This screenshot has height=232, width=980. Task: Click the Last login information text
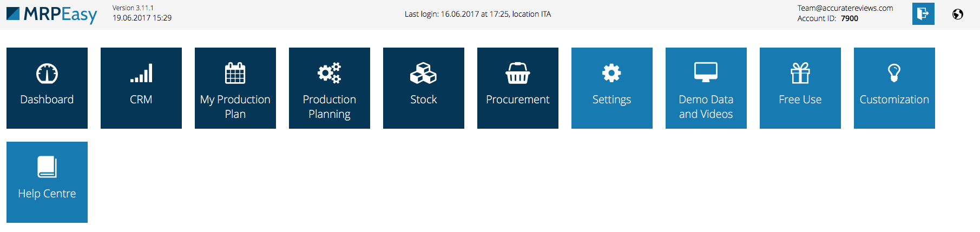point(477,14)
